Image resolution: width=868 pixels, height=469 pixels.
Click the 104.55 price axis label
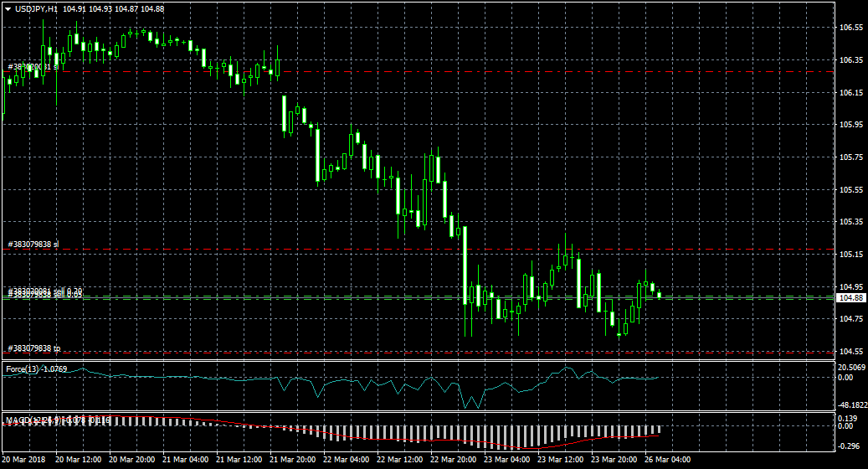point(850,351)
